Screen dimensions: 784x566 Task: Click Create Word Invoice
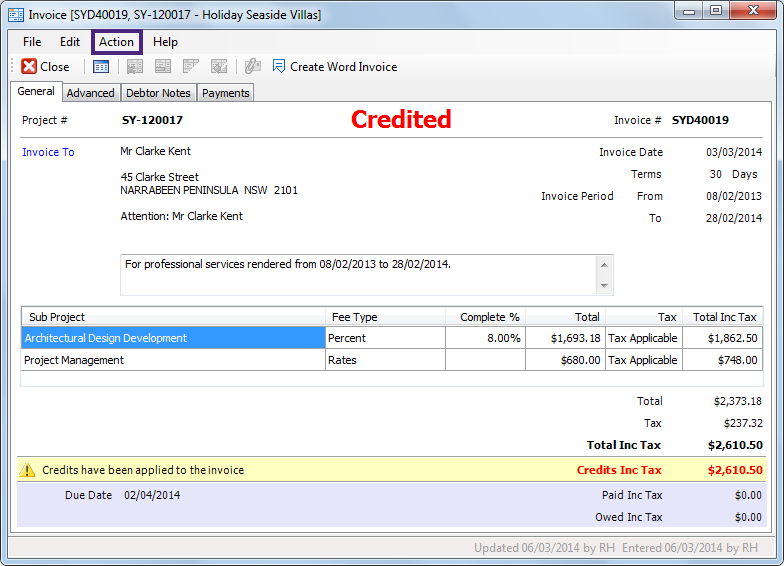pyautogui.click(x=335, y=67)
